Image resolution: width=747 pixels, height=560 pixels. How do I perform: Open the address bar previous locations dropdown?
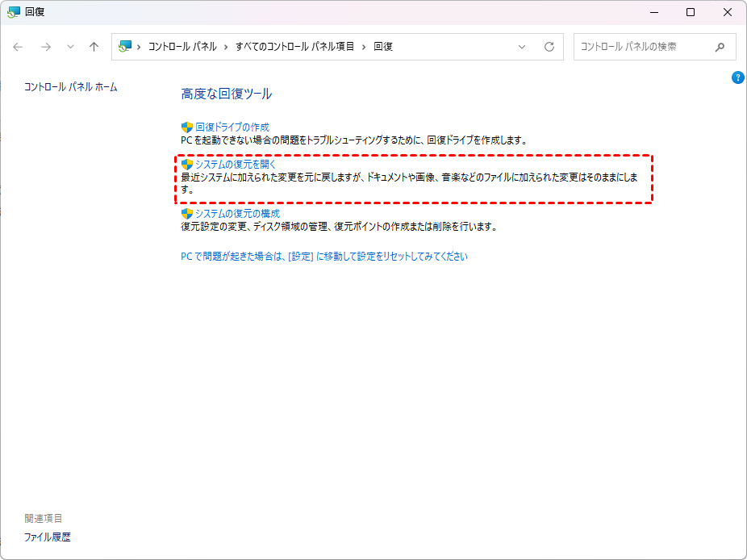(x=522, y=47)
